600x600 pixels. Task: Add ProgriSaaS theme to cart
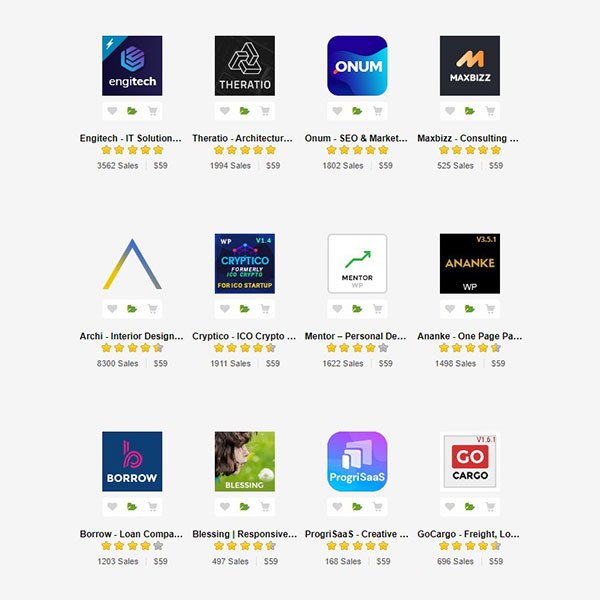(378, 507)
